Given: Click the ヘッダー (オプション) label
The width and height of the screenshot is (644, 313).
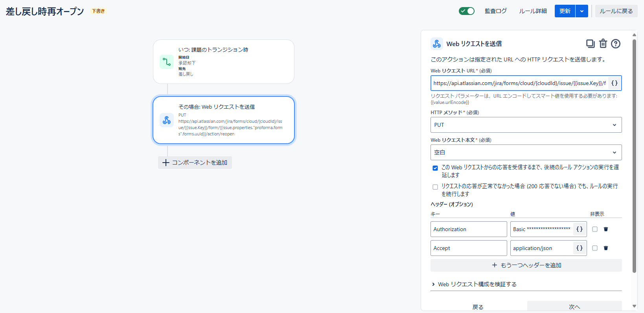Looking at the screenshot, I should pos(452,204).
